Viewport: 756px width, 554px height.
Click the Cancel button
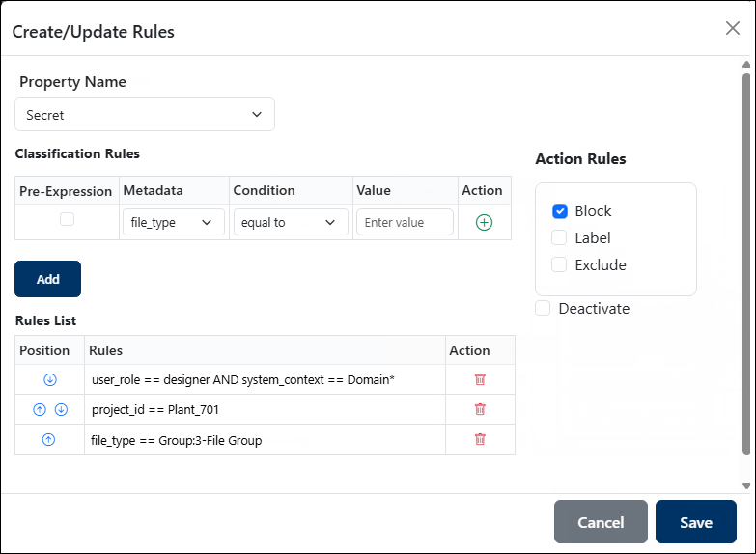coord(601,522)
